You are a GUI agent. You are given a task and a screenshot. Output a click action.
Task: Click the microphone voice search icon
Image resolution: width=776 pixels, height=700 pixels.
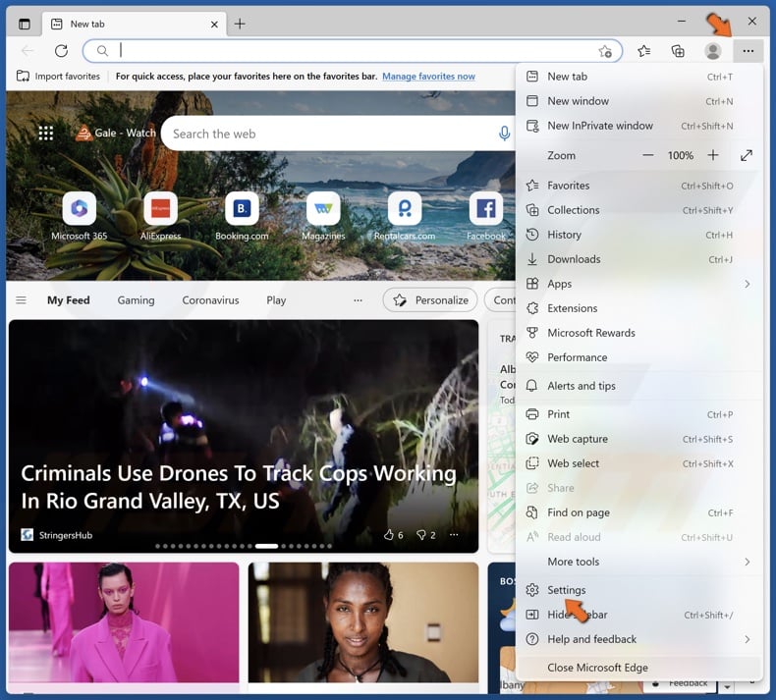[504, 134]
